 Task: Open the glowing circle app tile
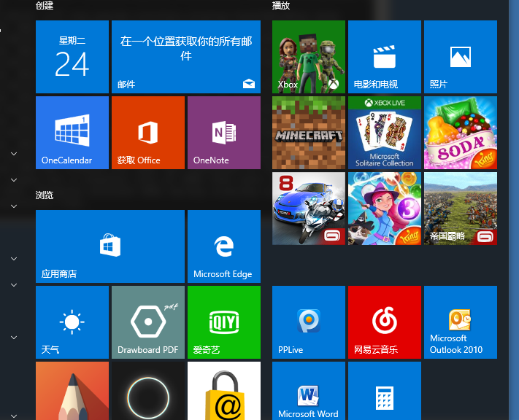point(148,391)
